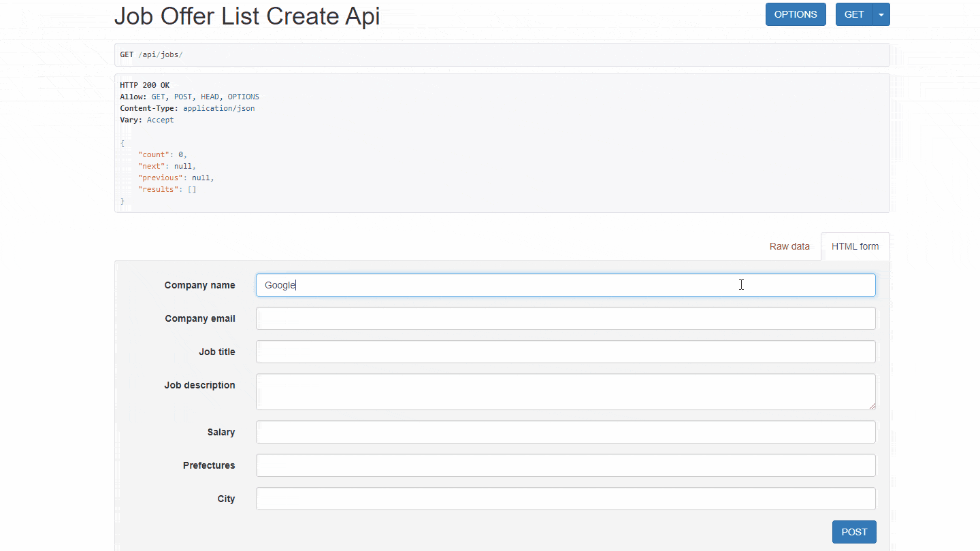Select the Salary input field
The width and height of the screenshot is (980, 551).
tap(565, 432)
